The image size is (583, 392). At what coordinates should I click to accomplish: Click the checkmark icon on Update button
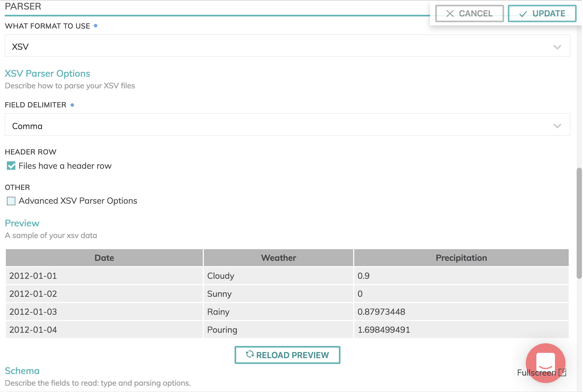(x=523, y=14)
